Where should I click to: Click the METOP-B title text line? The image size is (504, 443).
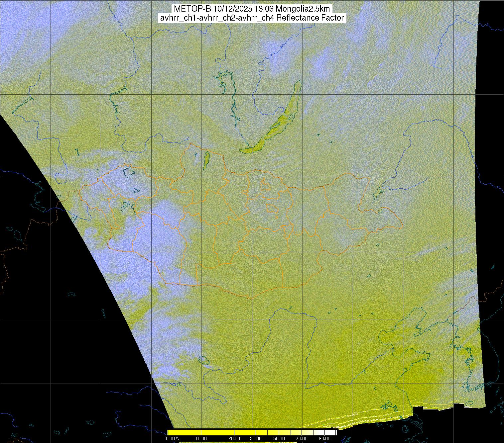click(252, 9)
